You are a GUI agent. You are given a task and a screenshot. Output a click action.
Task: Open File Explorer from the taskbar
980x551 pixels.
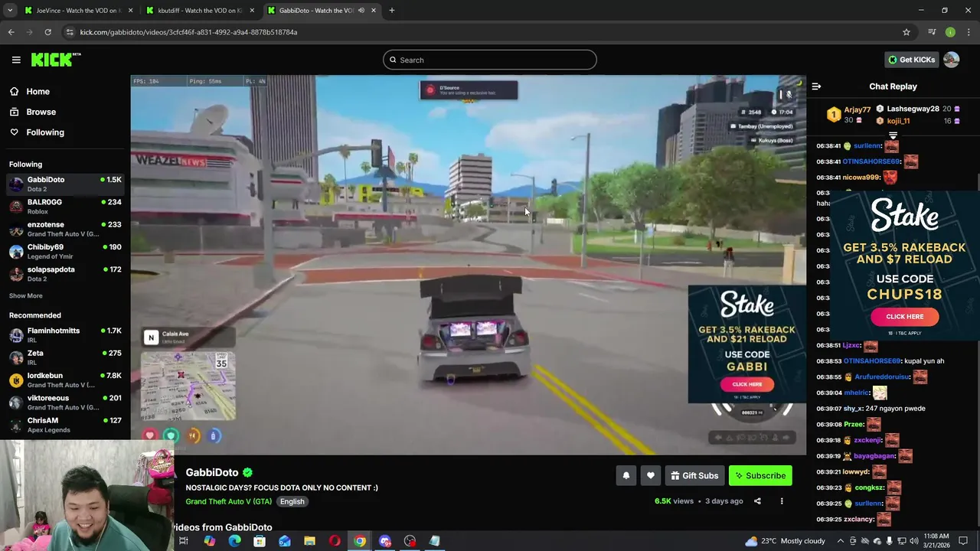(x=309, y=541)
